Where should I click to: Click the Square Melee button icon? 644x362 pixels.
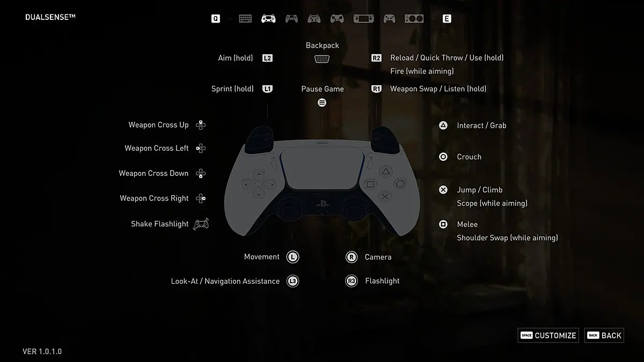click(x=443, y=224)
